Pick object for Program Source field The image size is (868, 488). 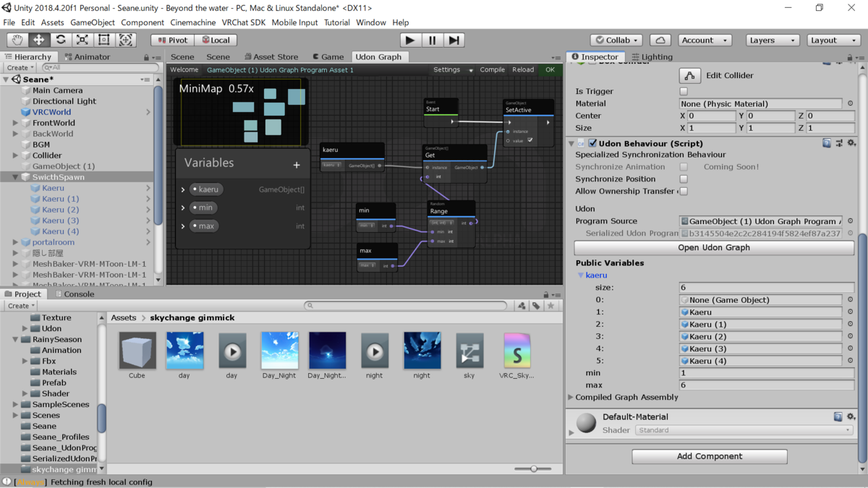pyautogui.click(x=850, y=221)
